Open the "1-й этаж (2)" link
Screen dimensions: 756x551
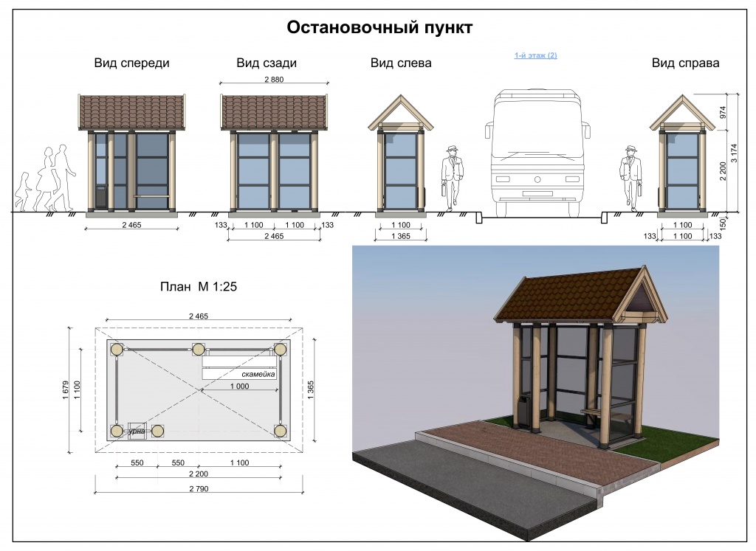(535, 56)
